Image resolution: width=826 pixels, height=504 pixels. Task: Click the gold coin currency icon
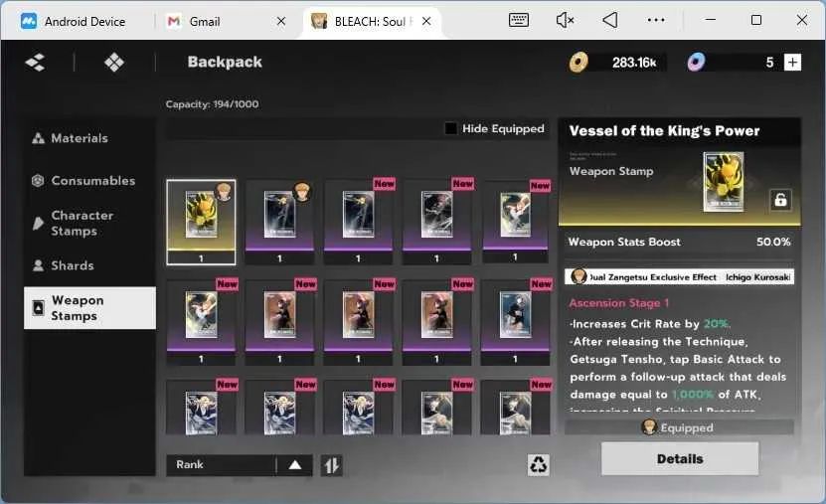click(578, 63)
